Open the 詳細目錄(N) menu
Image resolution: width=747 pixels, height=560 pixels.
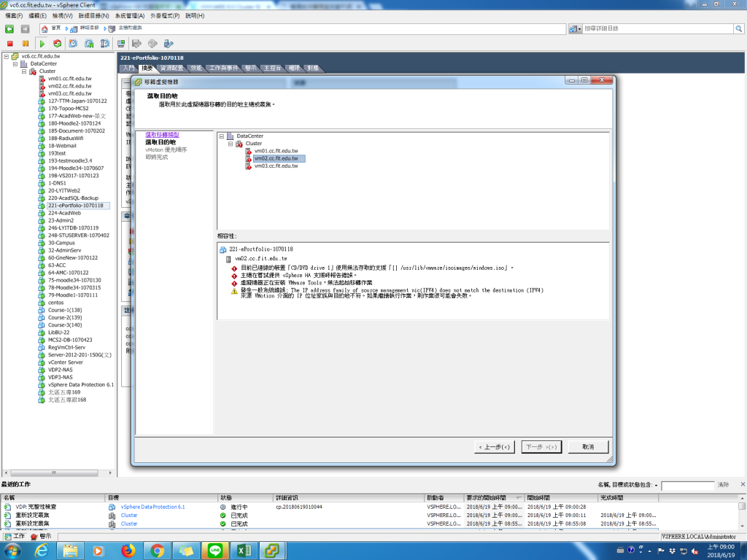(94, 16)
